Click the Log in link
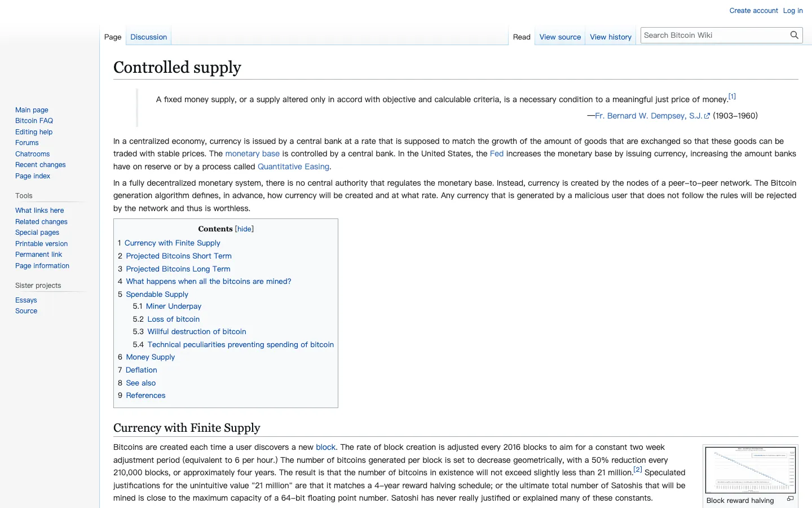 click(x=793, y=11)
